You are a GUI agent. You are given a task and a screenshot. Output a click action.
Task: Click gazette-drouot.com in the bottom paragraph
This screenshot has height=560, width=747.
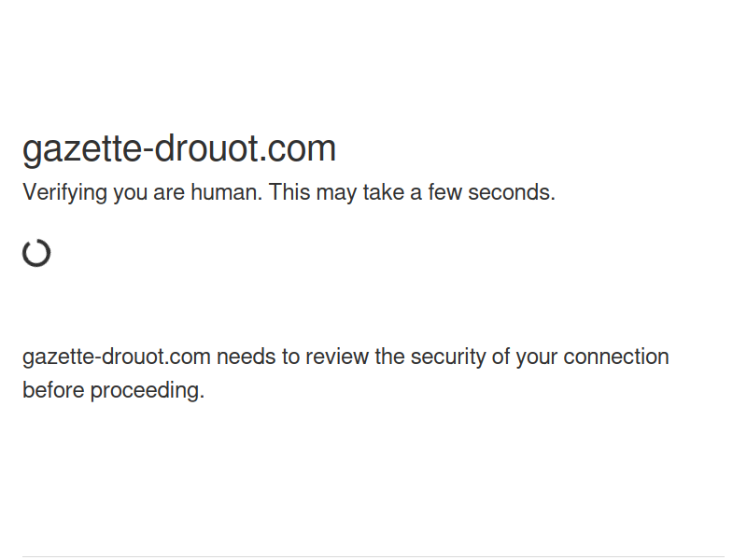(x=116, y=357)
